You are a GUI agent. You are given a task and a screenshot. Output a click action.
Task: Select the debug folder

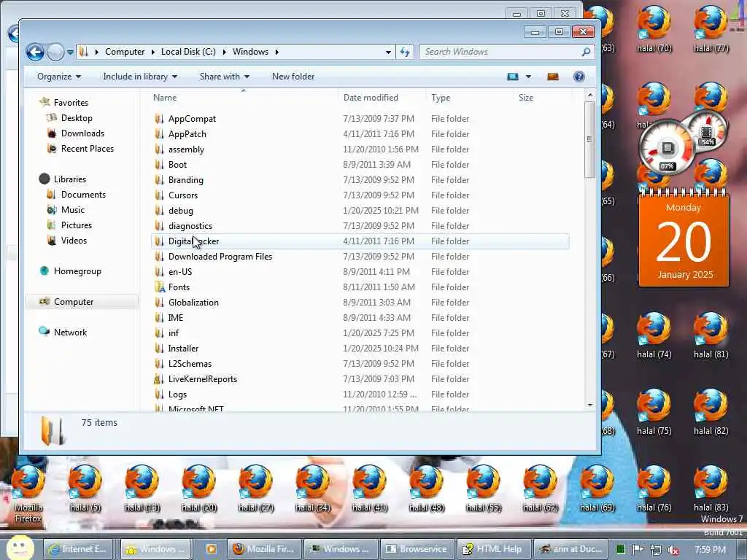[181, 211]
